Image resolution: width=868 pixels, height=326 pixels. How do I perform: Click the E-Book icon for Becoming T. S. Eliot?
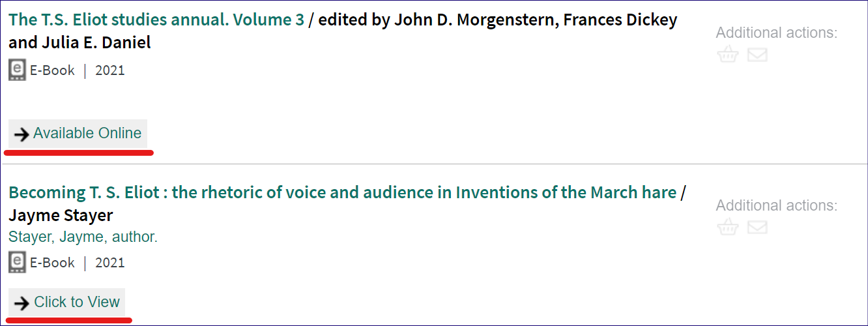pos(18,263)
